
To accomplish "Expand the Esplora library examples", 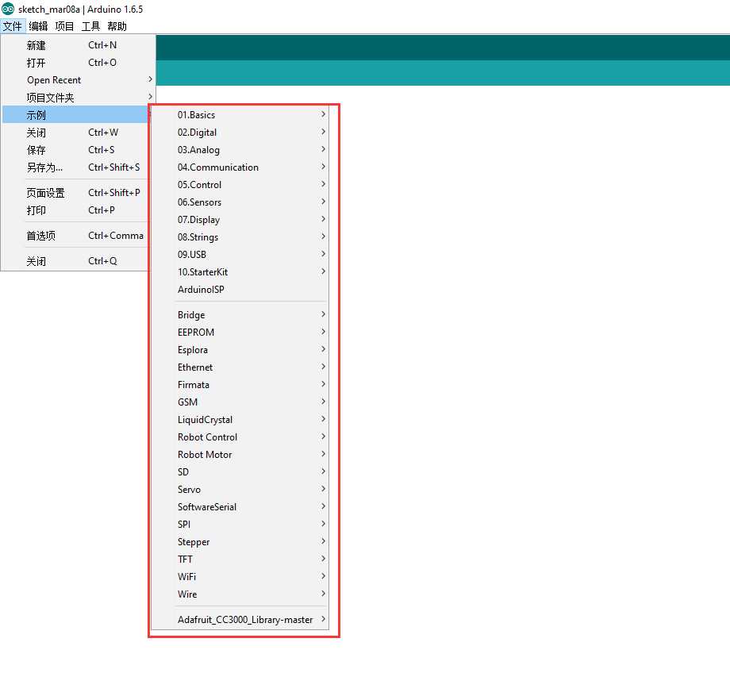I will [240, 350].
